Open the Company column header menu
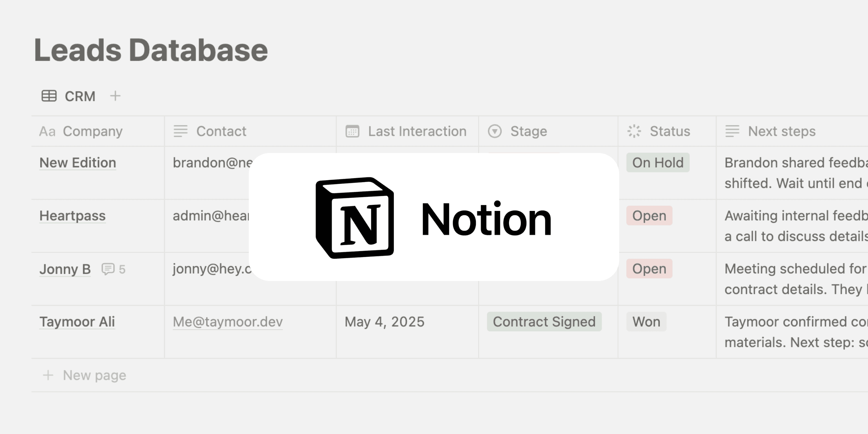Screen dimensions: 868x434 pos(98,131)
